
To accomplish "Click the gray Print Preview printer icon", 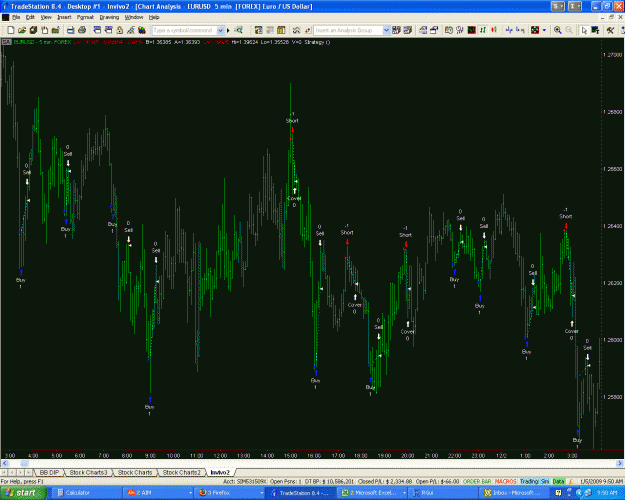I will [x=82, y=30].
